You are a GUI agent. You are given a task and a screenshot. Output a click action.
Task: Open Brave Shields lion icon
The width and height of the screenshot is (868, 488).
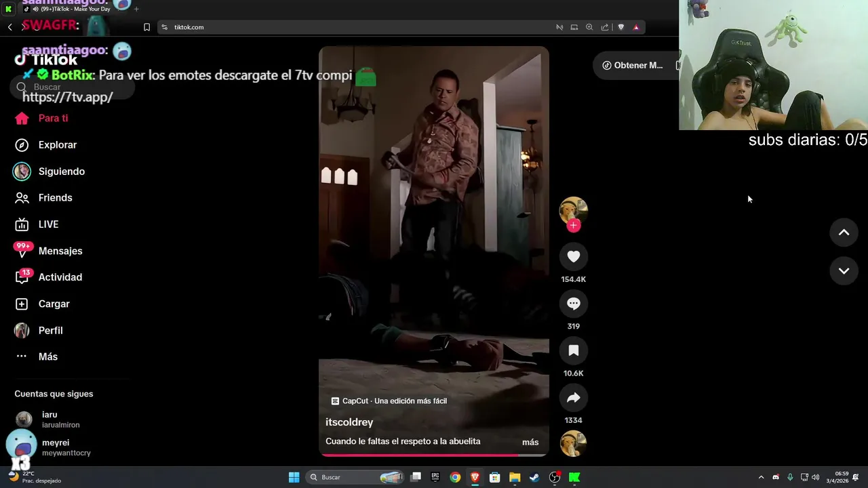[620, 27]
